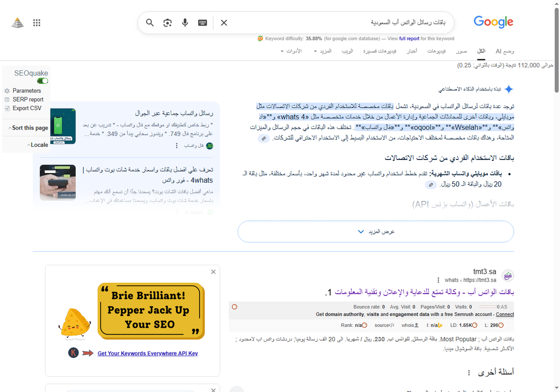Start voice search with microphone icon

coord(185,22)
